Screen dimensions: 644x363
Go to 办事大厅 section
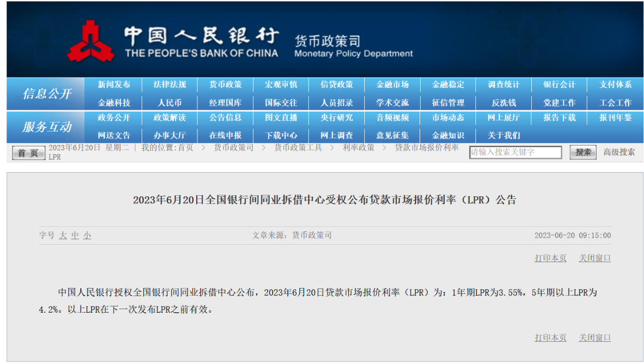point(170,135)
